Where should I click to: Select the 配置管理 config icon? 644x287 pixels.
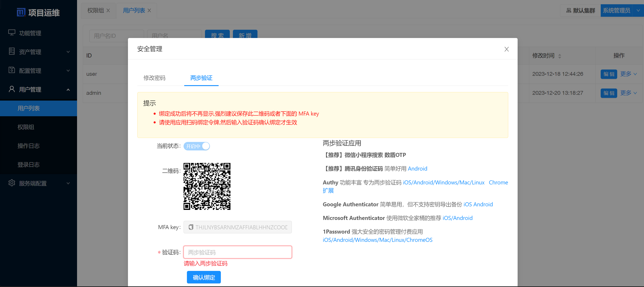[x=12, y=70]
